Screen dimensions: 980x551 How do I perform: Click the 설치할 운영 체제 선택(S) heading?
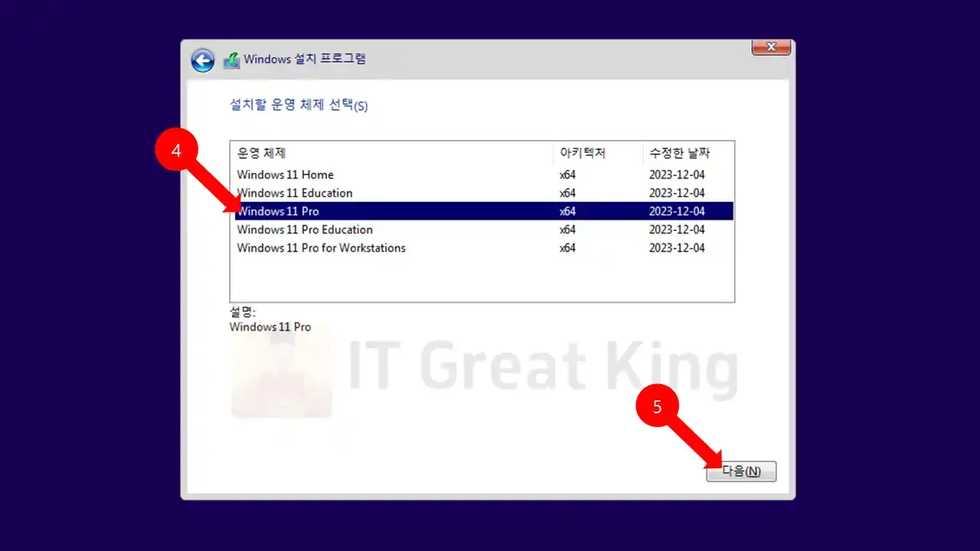pyautogui.click(x=299, y=105)
